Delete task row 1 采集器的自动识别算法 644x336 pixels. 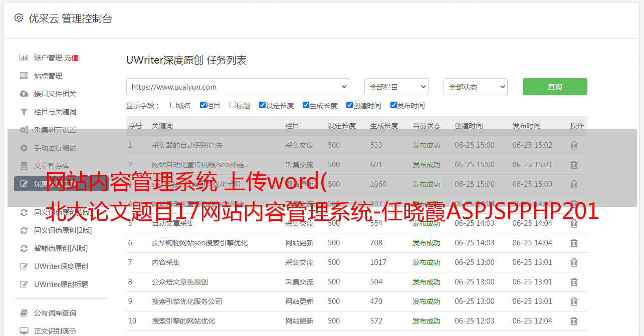click(x=574, y=145)
